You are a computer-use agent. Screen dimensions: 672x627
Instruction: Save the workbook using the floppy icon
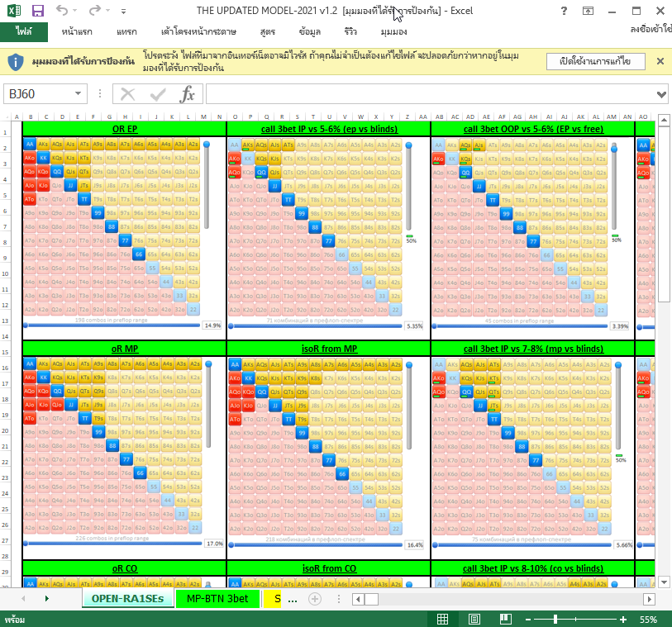(38, 10)
